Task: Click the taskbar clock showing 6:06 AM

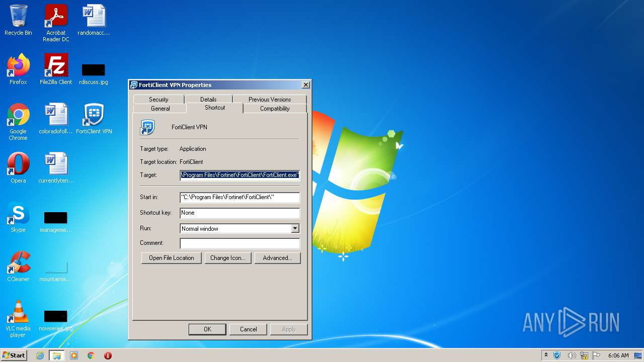Action: (618, 355)
